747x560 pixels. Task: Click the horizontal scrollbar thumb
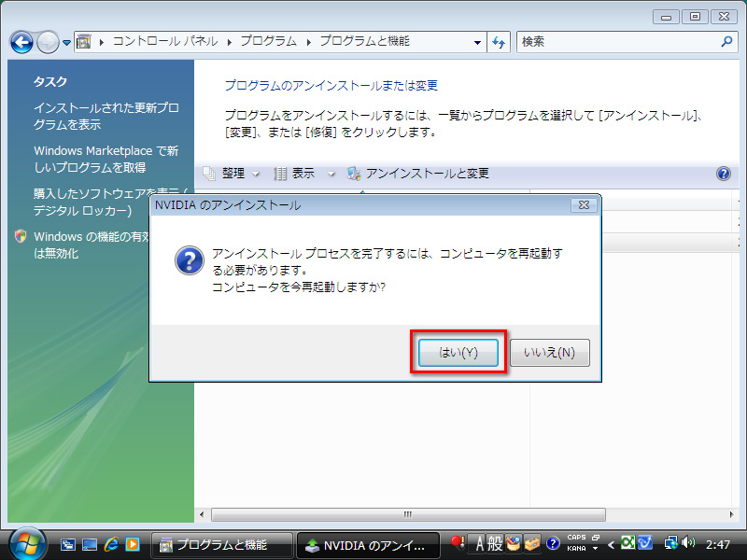(408, 515)
